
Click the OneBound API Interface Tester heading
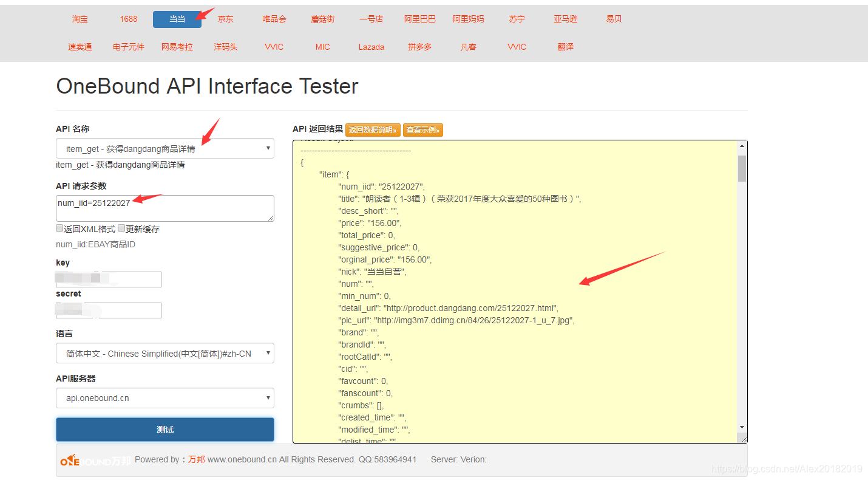pos(207,86)
